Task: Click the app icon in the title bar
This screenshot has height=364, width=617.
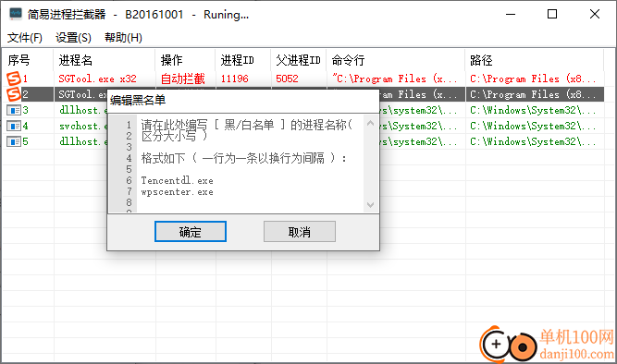Action: 16,14
